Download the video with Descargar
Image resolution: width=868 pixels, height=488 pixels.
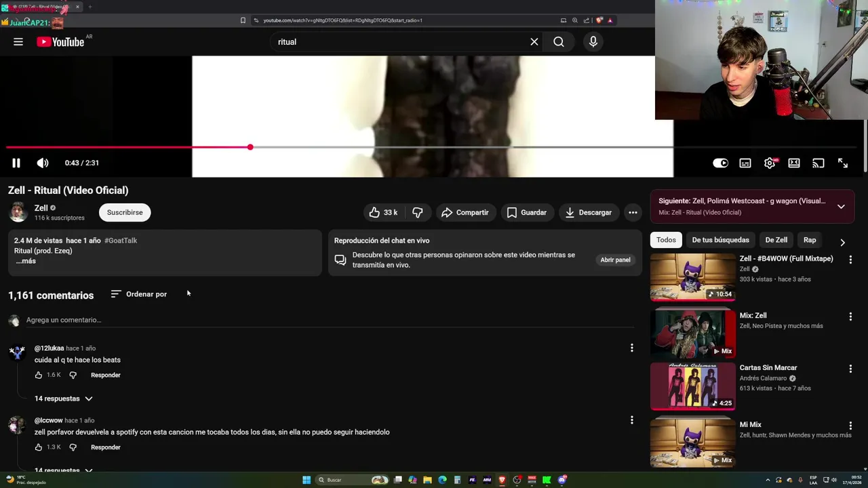pos(589,212)
